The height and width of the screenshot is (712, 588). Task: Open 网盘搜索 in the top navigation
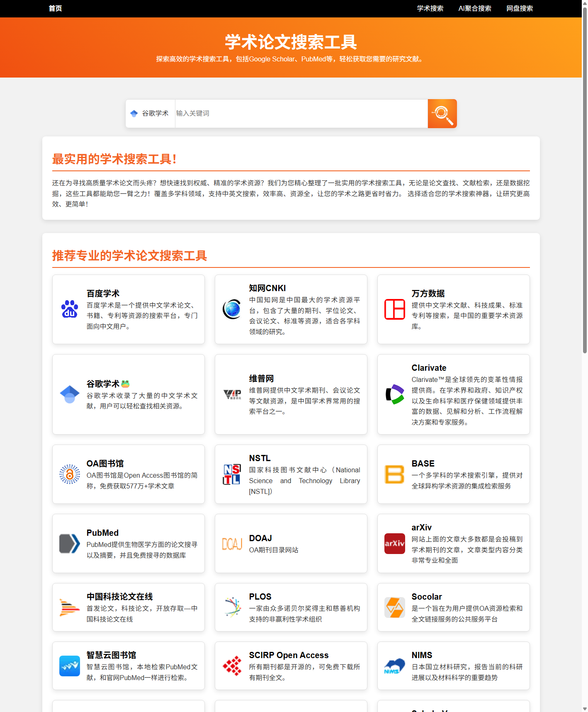click(520, 8)
